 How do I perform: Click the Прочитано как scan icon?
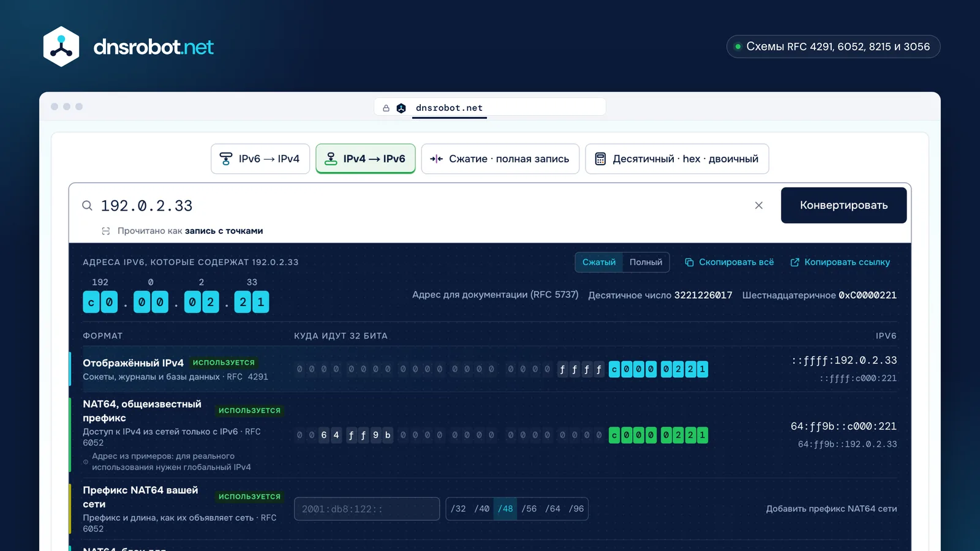pyautogui.click(x=106, y=231)
